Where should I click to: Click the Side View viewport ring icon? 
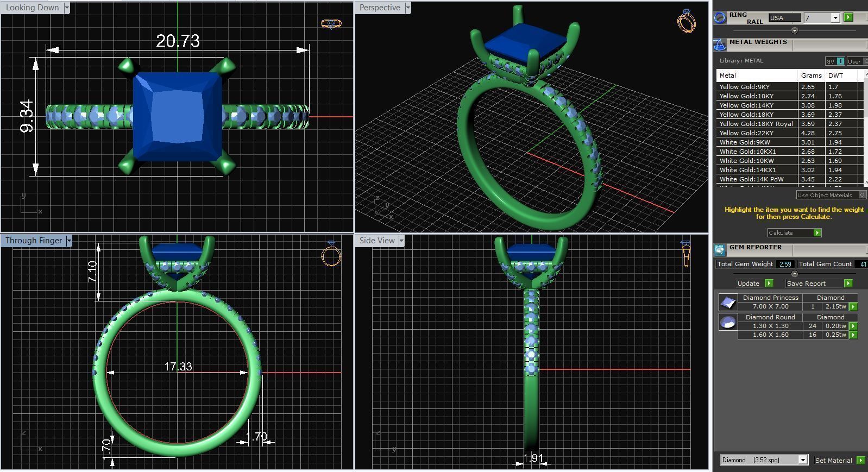click(x=685, y=254)
